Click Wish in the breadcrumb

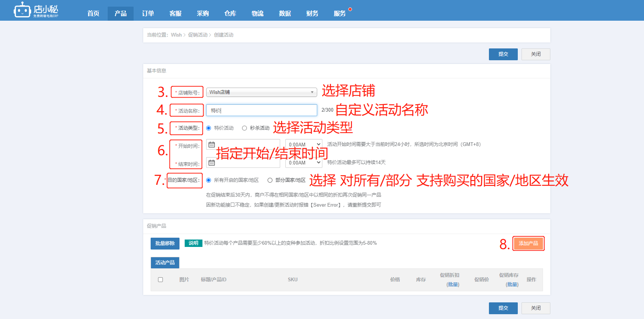pyautogui.click(x=176, y=35)
